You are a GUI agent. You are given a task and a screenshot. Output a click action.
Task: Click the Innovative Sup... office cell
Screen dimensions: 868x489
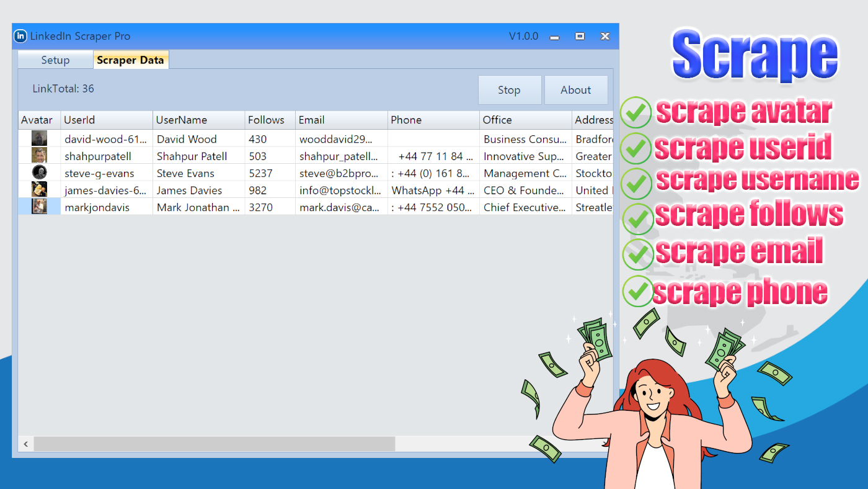tap(526, 156)
